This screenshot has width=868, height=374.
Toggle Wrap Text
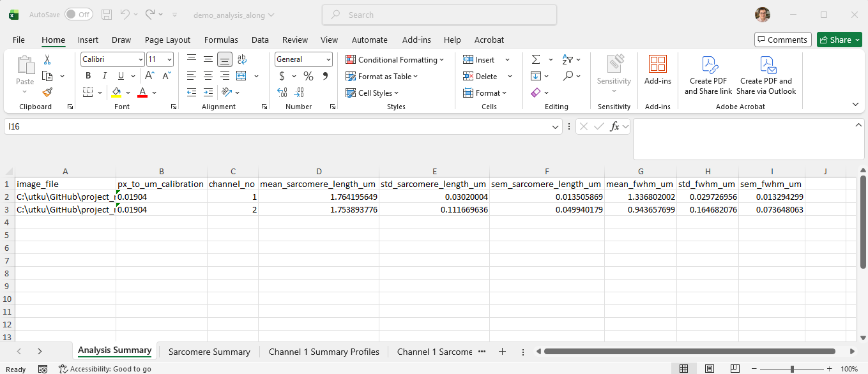[241, 59]
